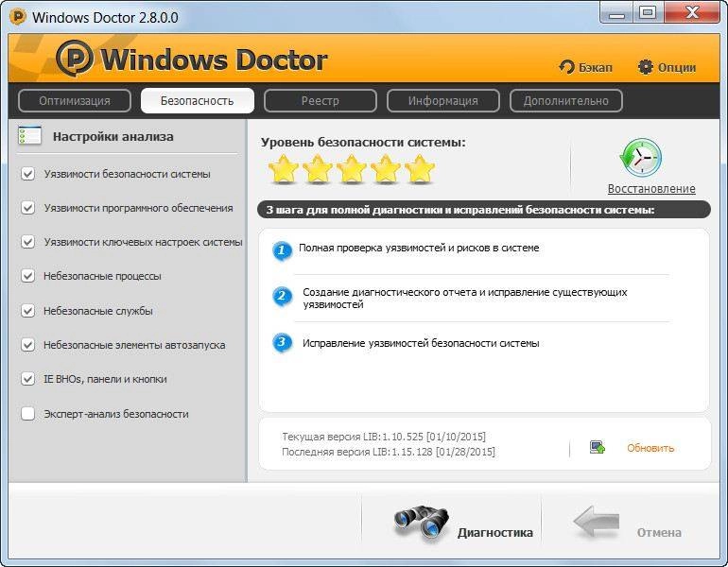Click the 3 шага banner text
728x567 pixels.
pyautogui.click(x=460, y=210)
